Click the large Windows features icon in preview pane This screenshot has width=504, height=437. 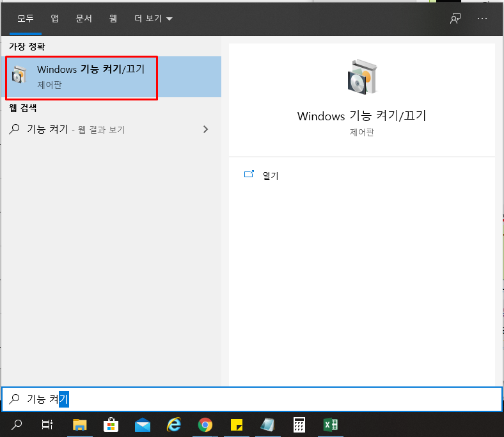pos(362,77)
